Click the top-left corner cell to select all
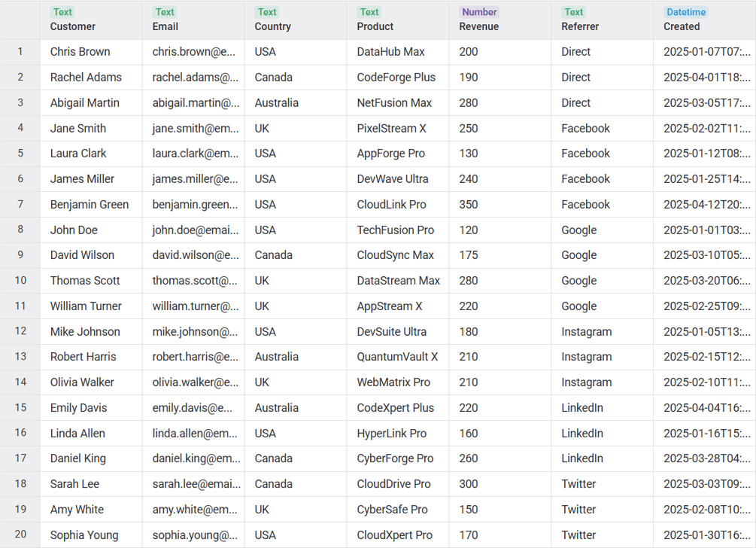This screenshot has width=756, height=548. (20, 20)
